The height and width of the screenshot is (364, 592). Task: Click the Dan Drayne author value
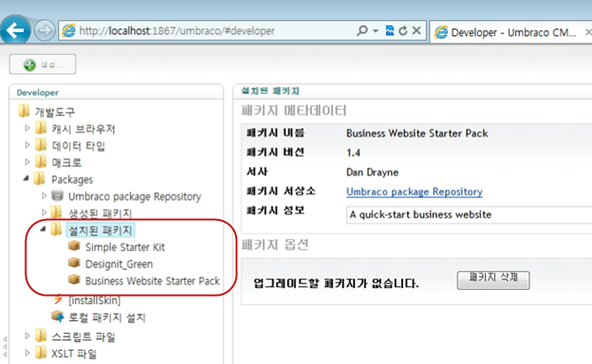coord(372,173)
